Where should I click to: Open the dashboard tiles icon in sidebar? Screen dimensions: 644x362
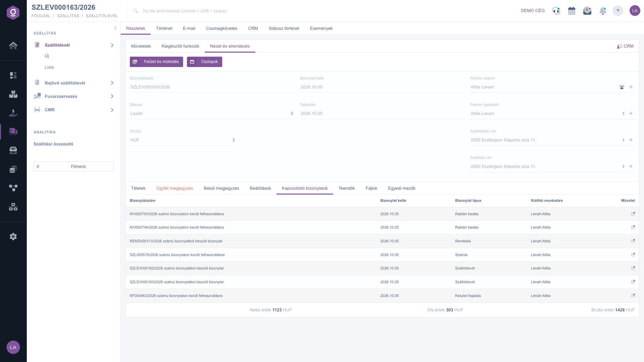(x=13, y=75)
